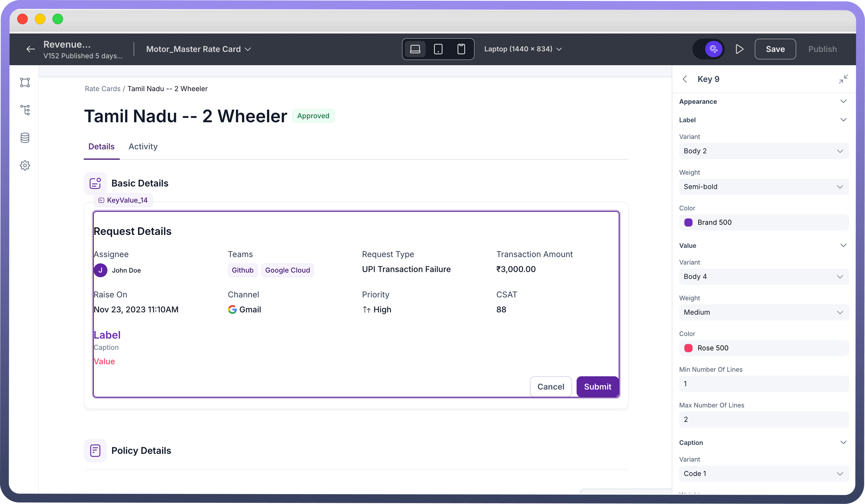Open the Label Weight Semi-bold dropdown
The height and width of the screenshot is (504, 865).
763,187
